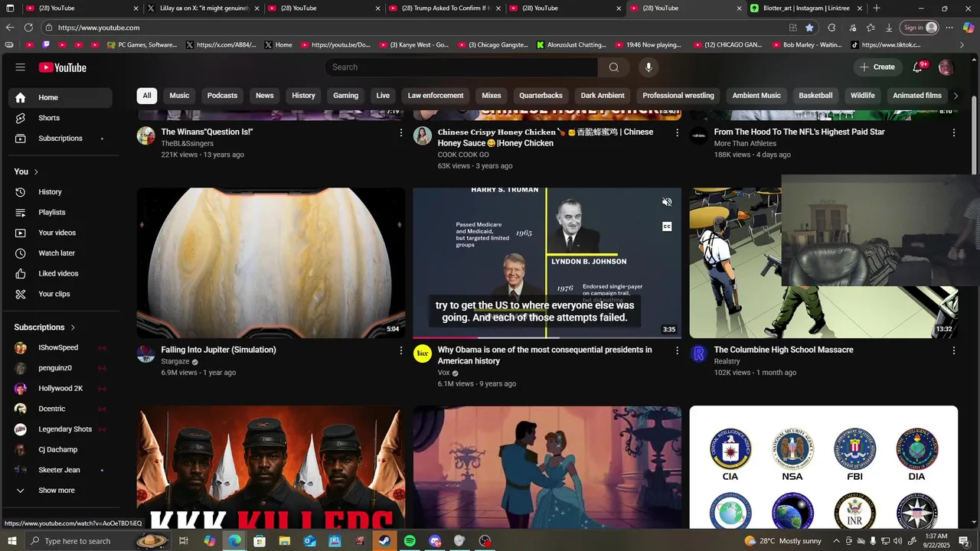Open The Columbine High School Massacre title

783,350
